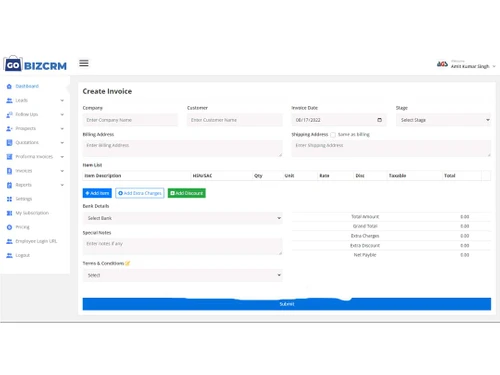
Task: Open user account dropdown arrow
Action: click(x=494, y=66)
